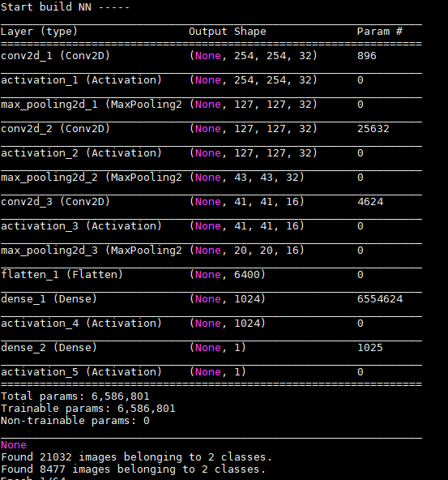Select 'activation_5 (Activation)' layer name
This screenshot has height=480, width=448.
[81, 372]
